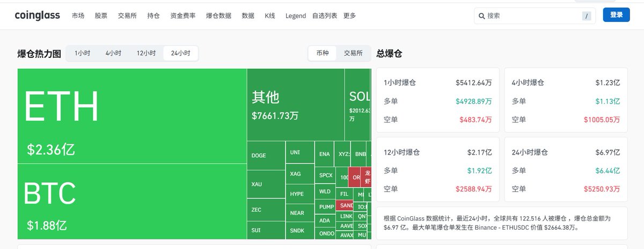Image resolution: width=644 pixels, height=249 pixels.
Task: Click the coinglass logo
Action: (38, 16)
